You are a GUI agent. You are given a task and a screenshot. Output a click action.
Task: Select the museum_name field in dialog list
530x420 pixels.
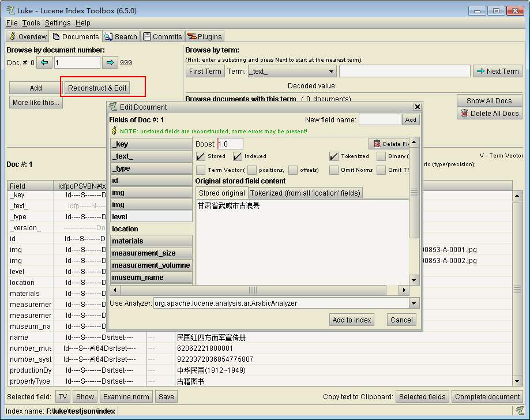pos(151,277)
